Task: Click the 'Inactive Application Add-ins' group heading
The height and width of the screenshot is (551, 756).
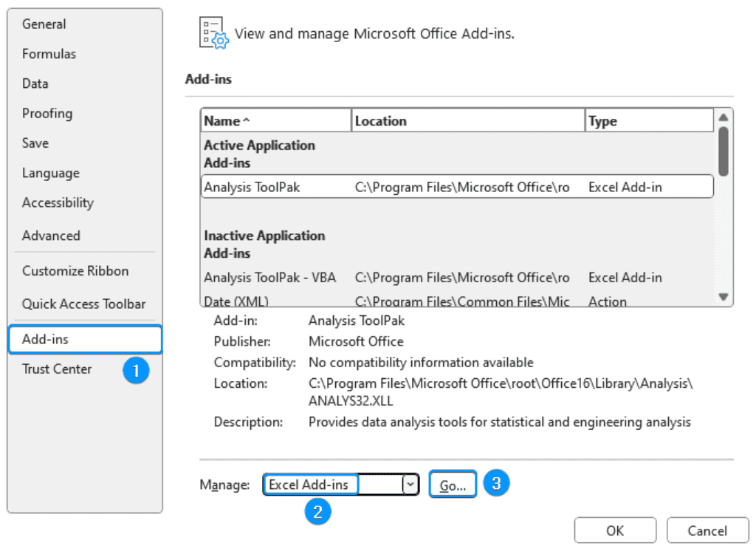Action: [264, 244]
